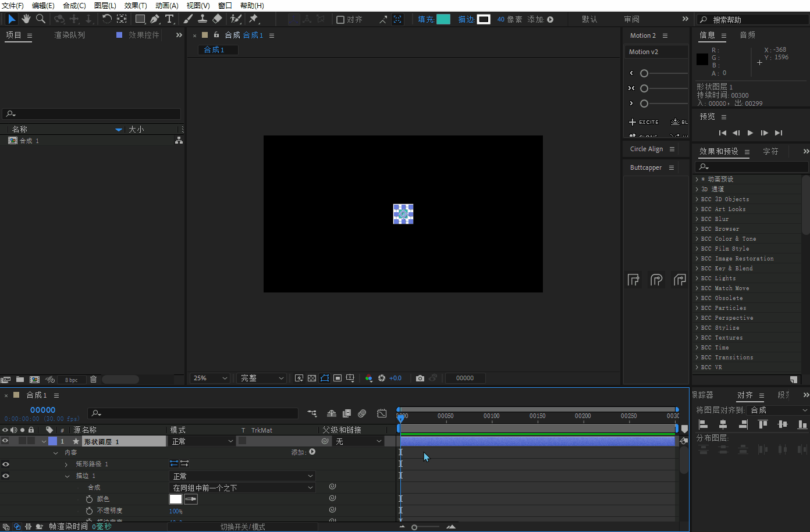Select the Eraser tool
Image resolution: width=810 pixels, height=532 pixels.
pyautogui.click(x=217, y=19)
